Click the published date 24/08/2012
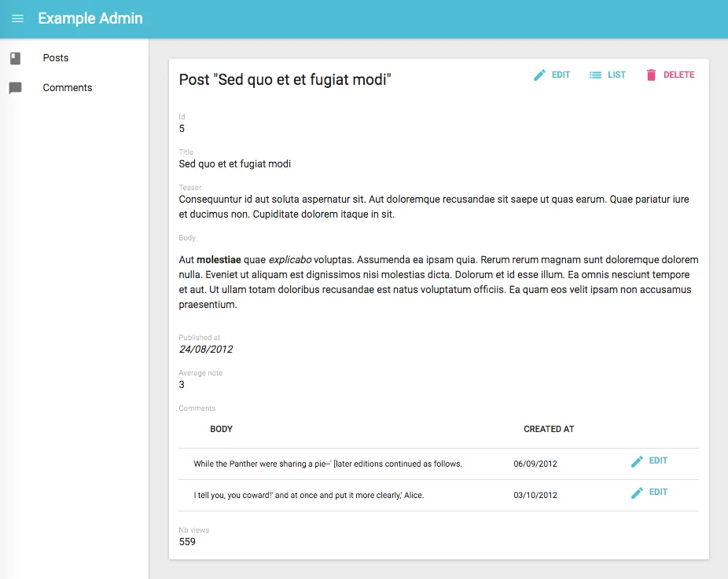The width and height of the screenshot is (728, 579). click(x=206, y=350)
